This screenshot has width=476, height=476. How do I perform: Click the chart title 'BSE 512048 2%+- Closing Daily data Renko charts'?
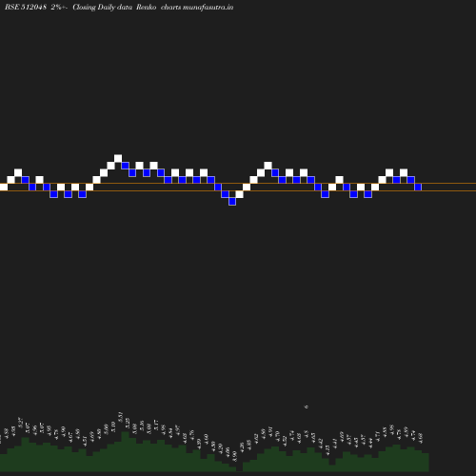click(x=119, y=7)
